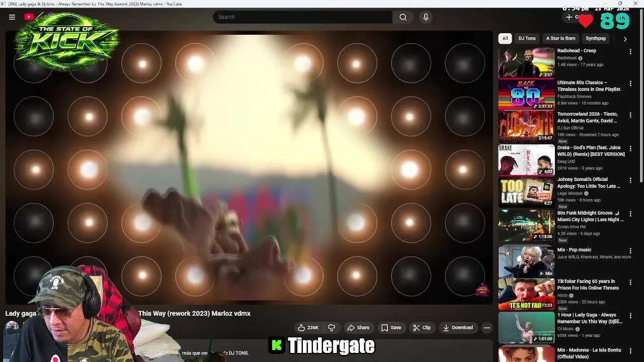Download the video
Viewport: 644px width, 362px height.
pos(458,328)
